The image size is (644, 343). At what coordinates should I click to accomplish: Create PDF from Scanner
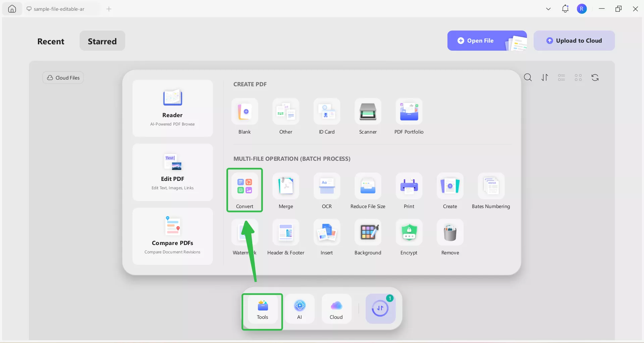pyautogui.click(x=368, y=116)
